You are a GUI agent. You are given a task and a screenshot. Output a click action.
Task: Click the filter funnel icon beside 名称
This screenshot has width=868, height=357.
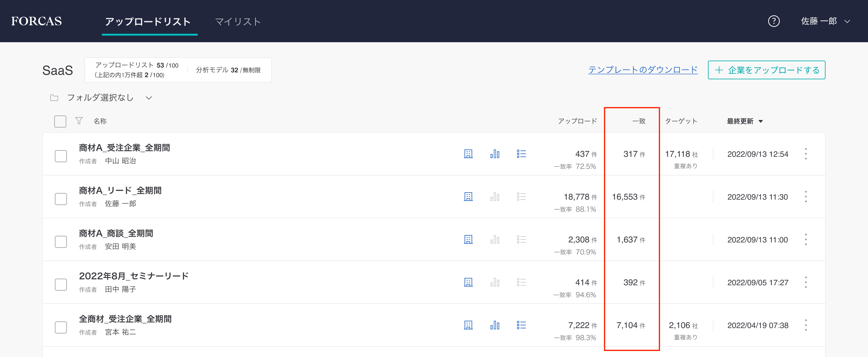(x=79, y=121)
